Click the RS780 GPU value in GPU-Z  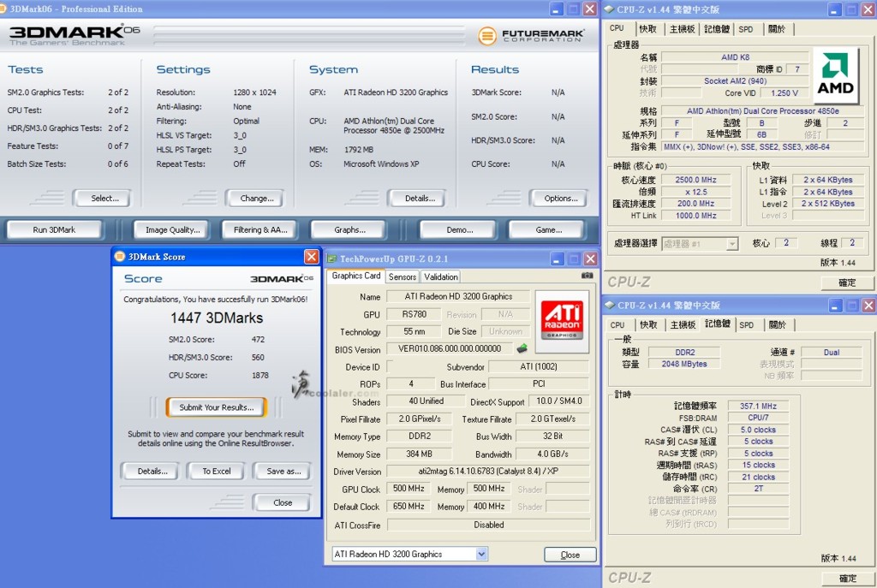[414, 315]
